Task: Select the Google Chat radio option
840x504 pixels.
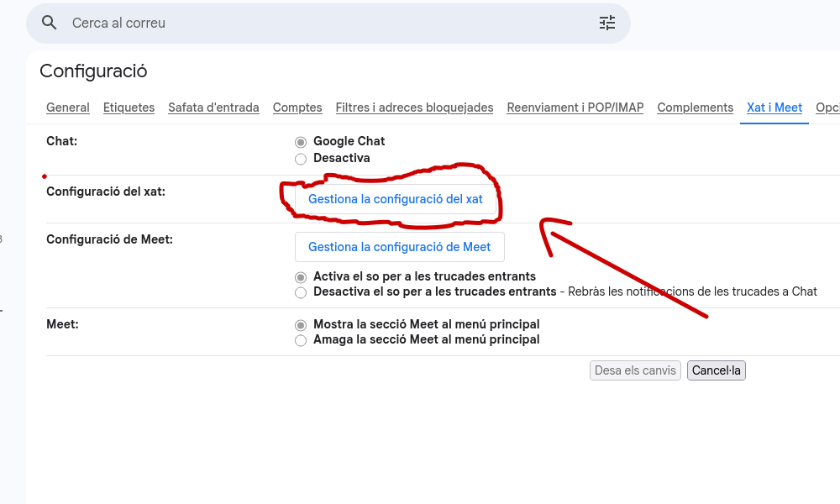Action: coord(301,142)
